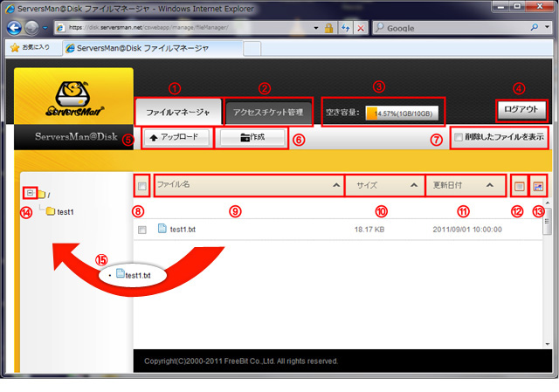Switch to thumbnail view icon
This screenshot has height=392, width=559.
538,185
